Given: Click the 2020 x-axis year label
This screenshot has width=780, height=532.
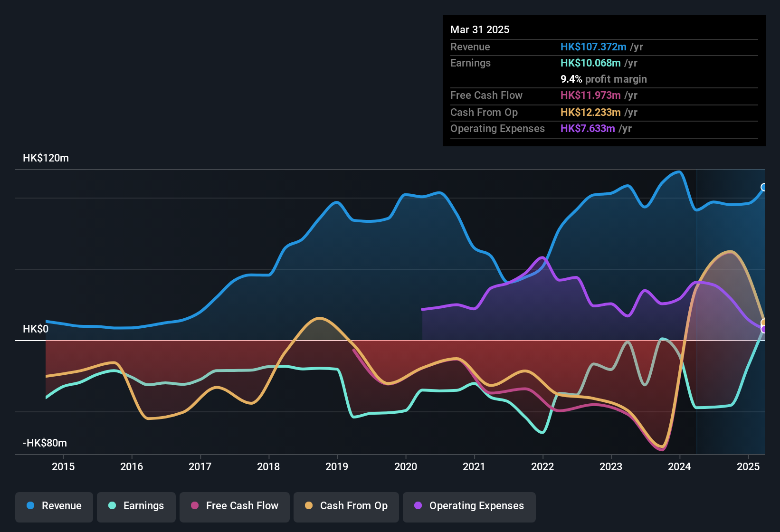Looking at the screenshot, I should pyautogui.click(x=406, y=466).
